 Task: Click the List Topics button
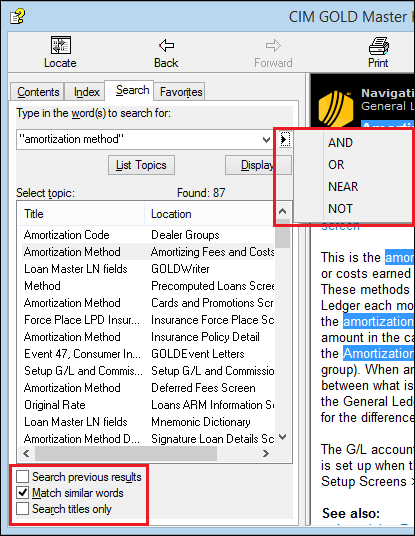click(141, 165)
